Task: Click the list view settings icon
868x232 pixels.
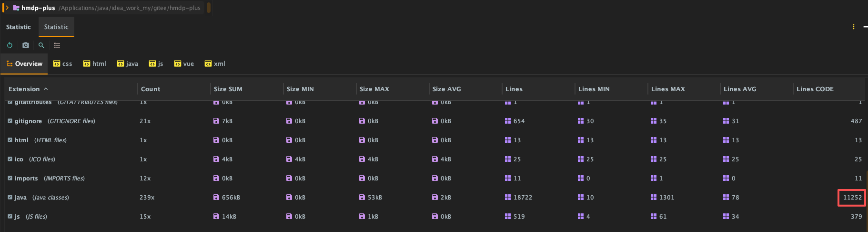Action: [x=57, y=45]
